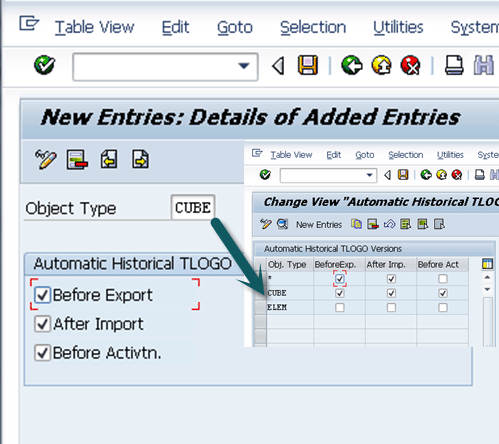Screen dimensions: 499x444
Task: Go back using the green arrow icon
Action: pos(352,65)
